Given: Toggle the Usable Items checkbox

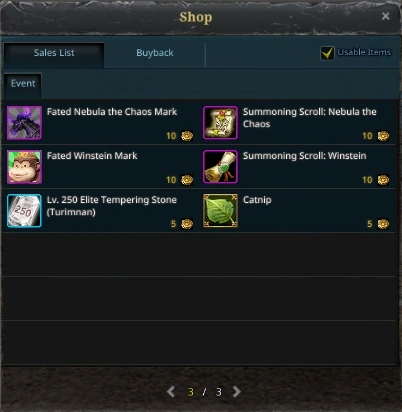Looking at the screenshot, I should [x=327, y=53].
